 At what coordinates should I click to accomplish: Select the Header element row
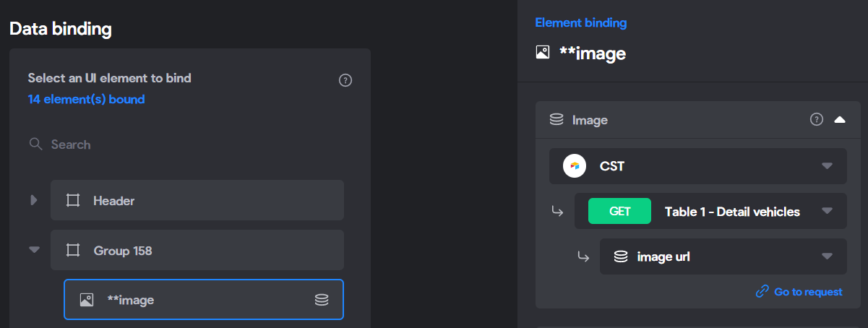[x=197, y=200]
